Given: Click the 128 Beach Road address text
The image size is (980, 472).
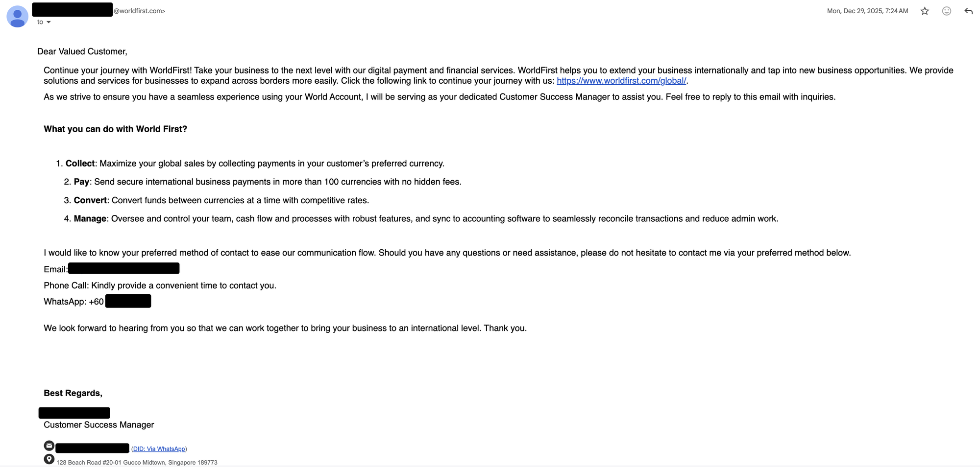Looking at the screenshot, I should click(137, 463).
